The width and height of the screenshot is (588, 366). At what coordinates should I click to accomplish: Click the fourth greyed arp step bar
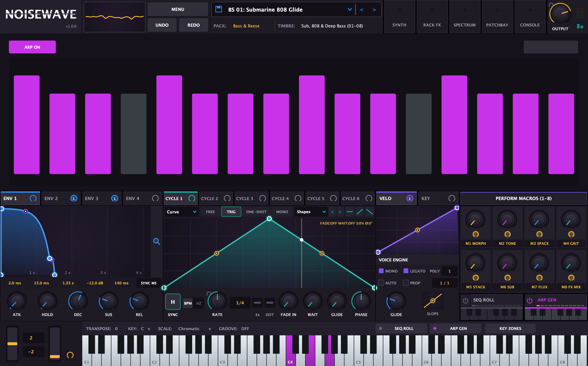pyautogui.click(x=133, y=134)
